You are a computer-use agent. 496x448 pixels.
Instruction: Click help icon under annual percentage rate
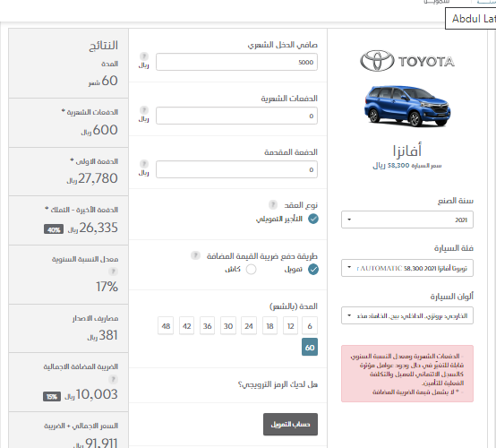tap(113, 271)
